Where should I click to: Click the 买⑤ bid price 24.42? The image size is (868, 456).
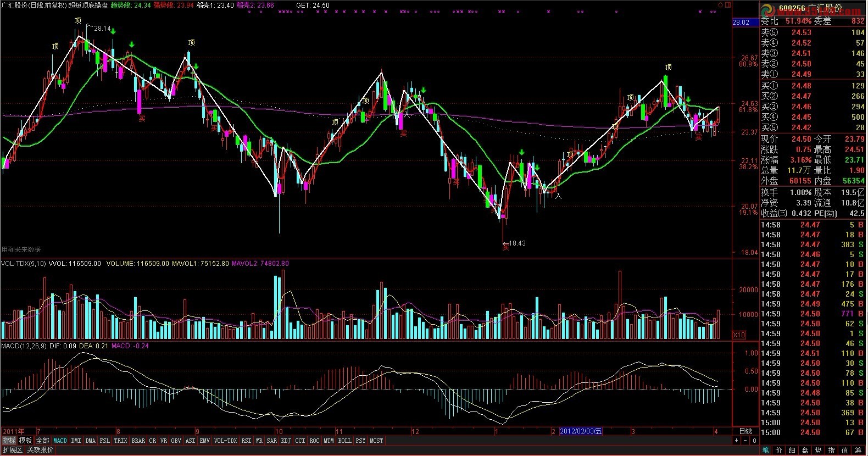coord(801,128)
